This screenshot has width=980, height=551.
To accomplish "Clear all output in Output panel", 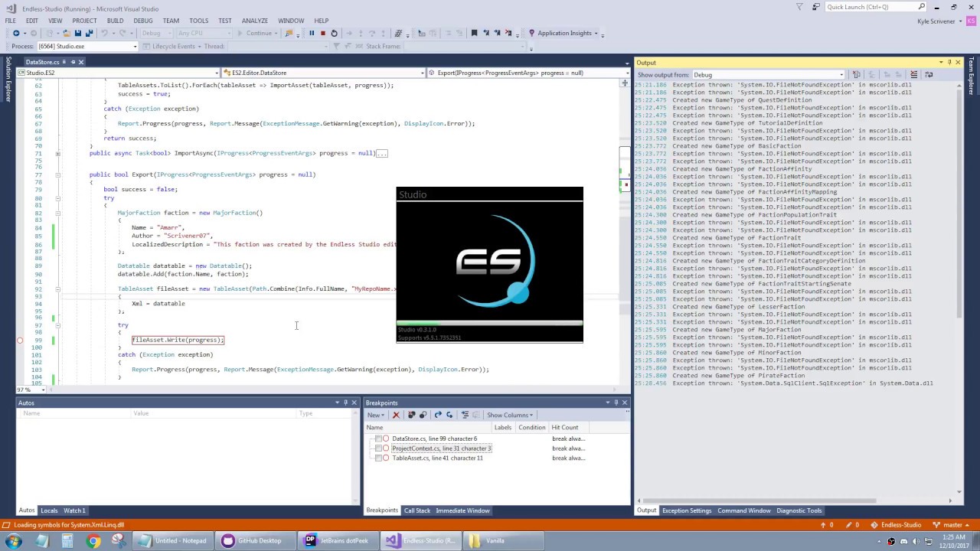I will click(913, 74).
